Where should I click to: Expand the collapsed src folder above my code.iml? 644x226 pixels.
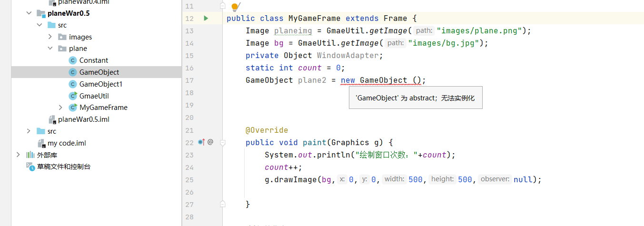(x=29, y=131)
